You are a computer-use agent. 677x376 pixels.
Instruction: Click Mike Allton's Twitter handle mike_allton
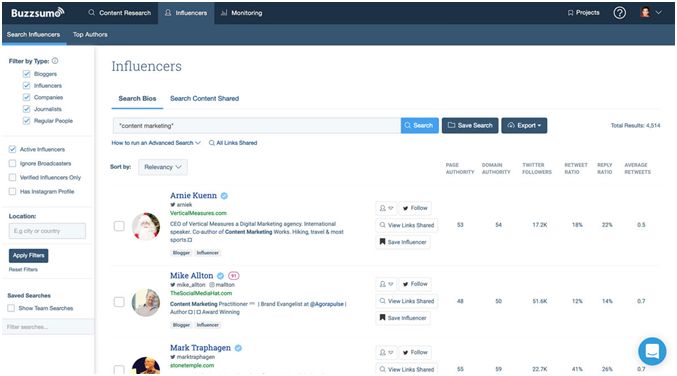tap(188, 285)
